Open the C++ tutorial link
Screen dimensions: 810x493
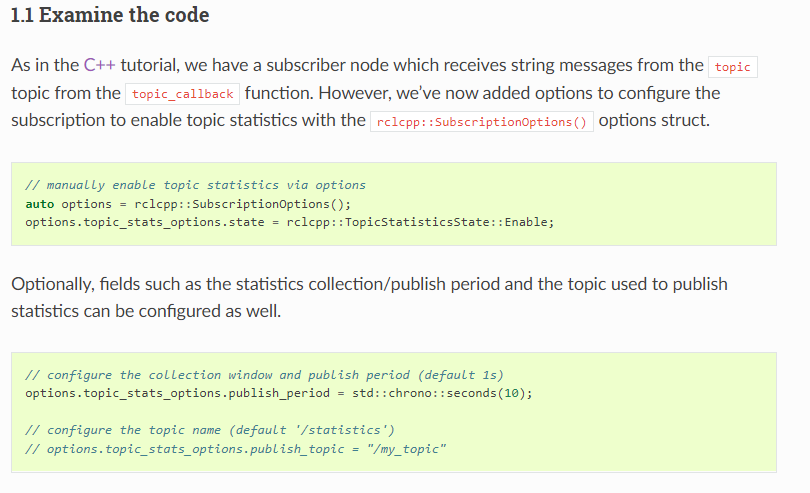(99, 66)
